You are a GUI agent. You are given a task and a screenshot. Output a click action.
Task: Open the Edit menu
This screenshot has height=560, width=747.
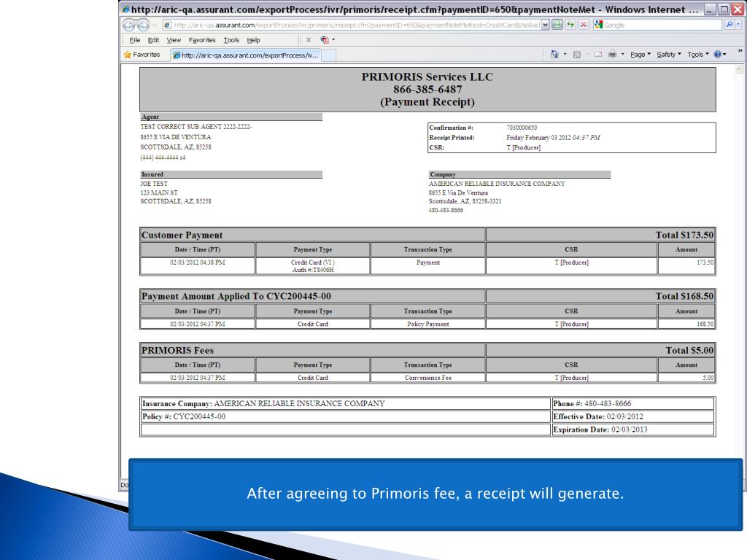pyautogui.click(x=153, y=40)
